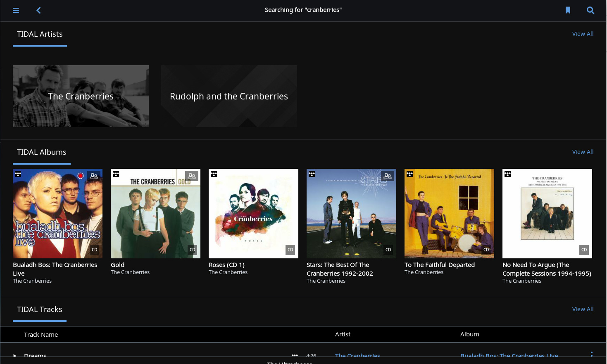607x364 pixels.
Task: Click The Cranberries artist under To The Faithful Departed
Action: [x=424, y=272]
